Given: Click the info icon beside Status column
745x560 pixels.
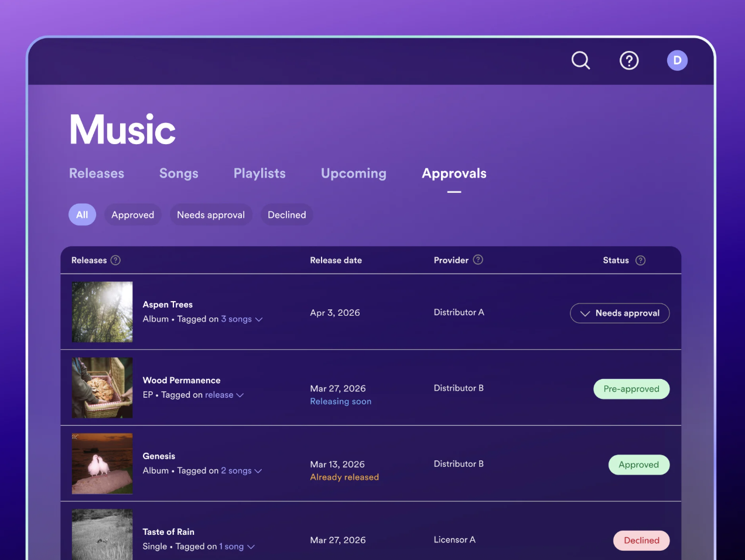Looking at the screenshot, I should click(640, 260).
